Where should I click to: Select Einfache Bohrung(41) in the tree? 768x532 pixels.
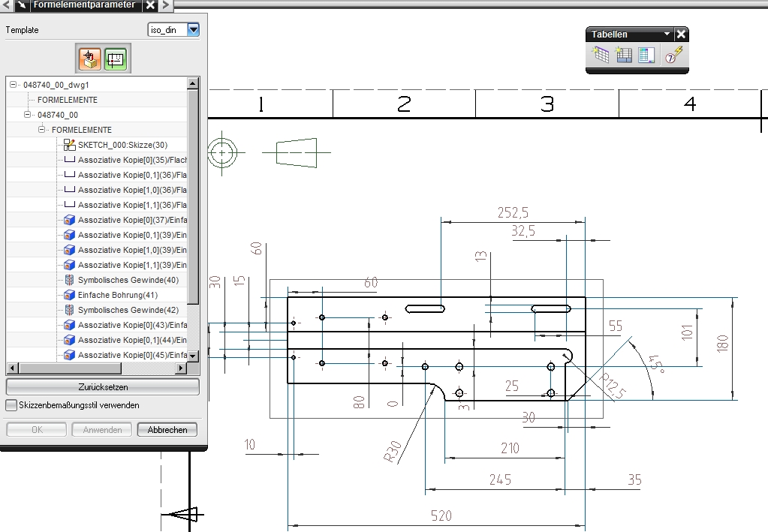pos(118,295)
